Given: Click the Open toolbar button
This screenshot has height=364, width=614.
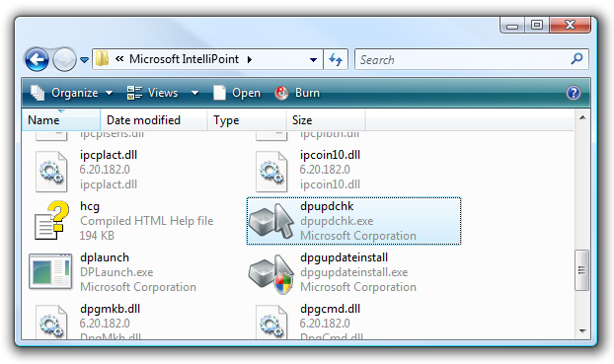Looking at the screenshot, I should (x=237, y=93).
